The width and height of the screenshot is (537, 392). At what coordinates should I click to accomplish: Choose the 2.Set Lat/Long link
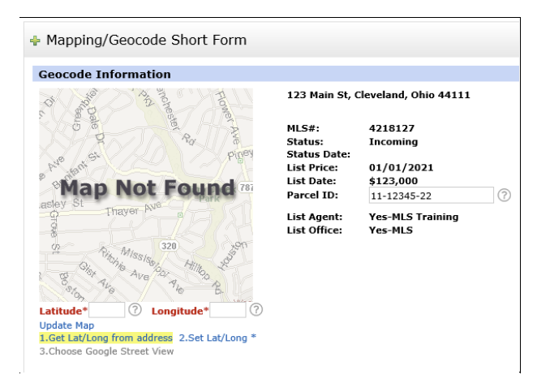pyautogui.click(x=217, y=338)
